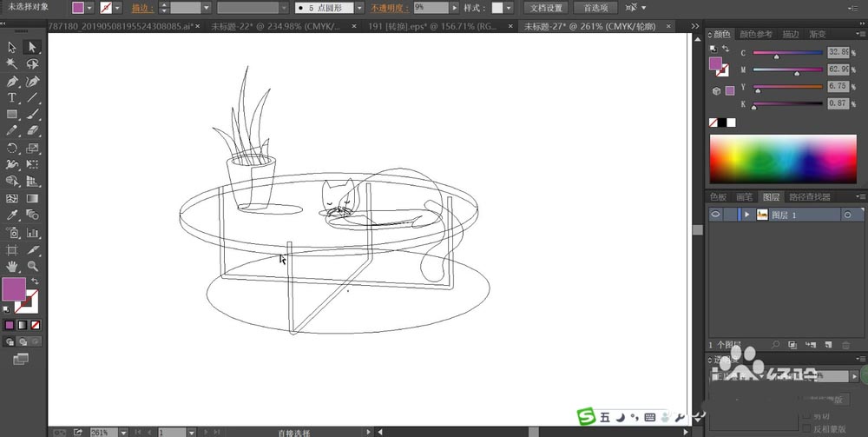Select the Gradient tool
Viewport: 868px width, 437px height.
coord(32,198)
